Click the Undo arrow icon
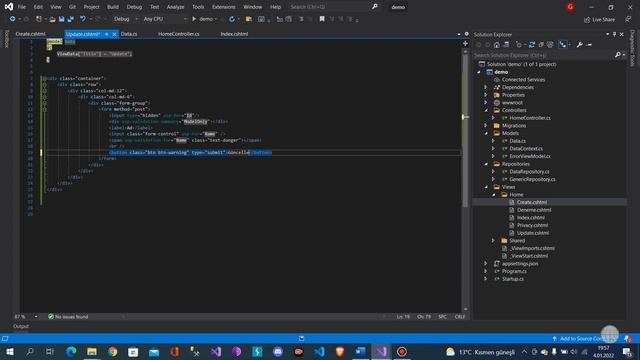The width and height of the screenshot is (640, 360). (83, 19)
